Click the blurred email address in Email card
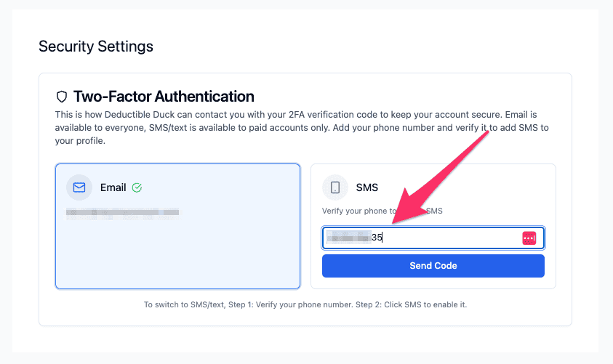 pyautogui.click(x=122, y=212)
